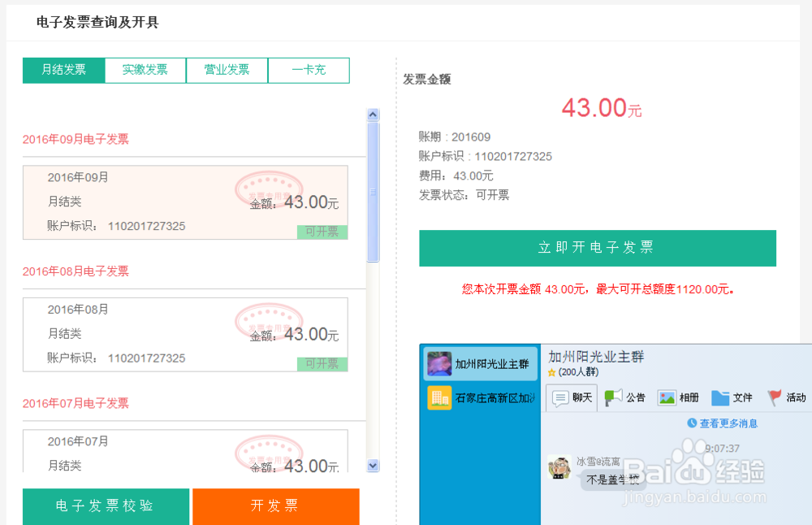Click the 立即开电子发票 button
This screenshot has width=812, height=525.
(x=597, y=248)
